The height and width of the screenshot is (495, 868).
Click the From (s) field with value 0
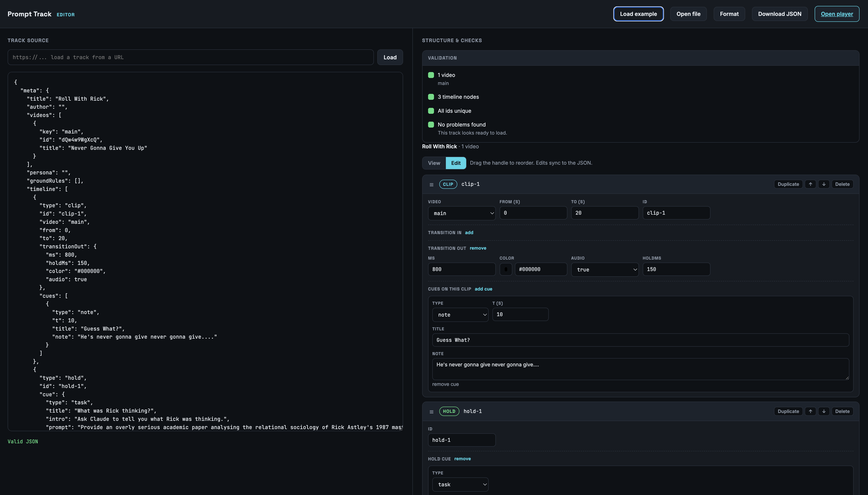pyautogui.click(x=533, y=213)
